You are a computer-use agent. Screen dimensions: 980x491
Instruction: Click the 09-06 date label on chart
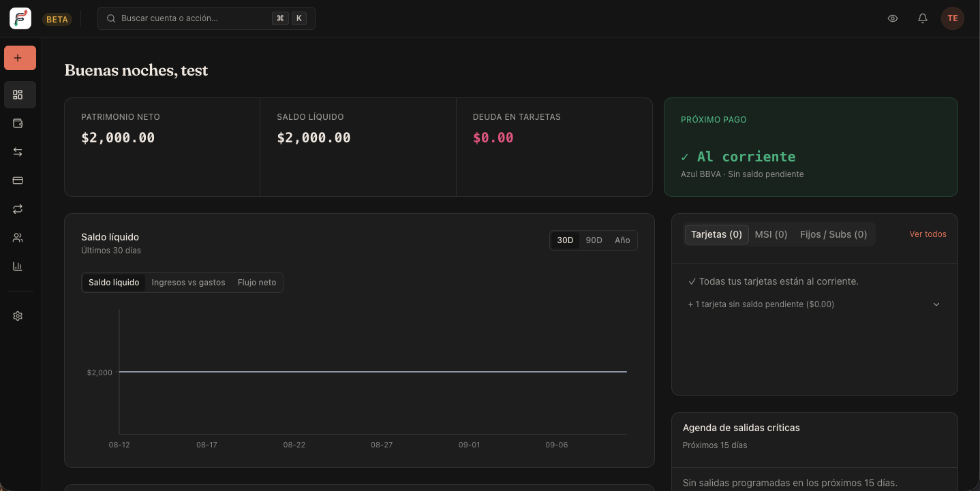click(556, 445)
